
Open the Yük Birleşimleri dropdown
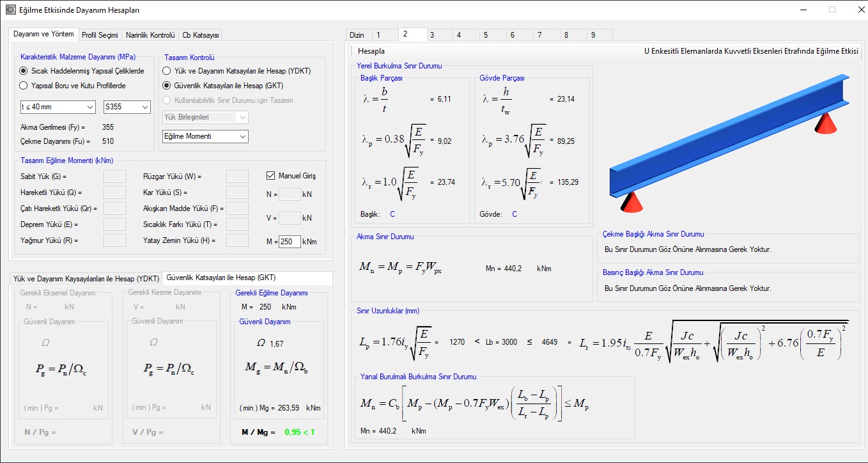205,117
